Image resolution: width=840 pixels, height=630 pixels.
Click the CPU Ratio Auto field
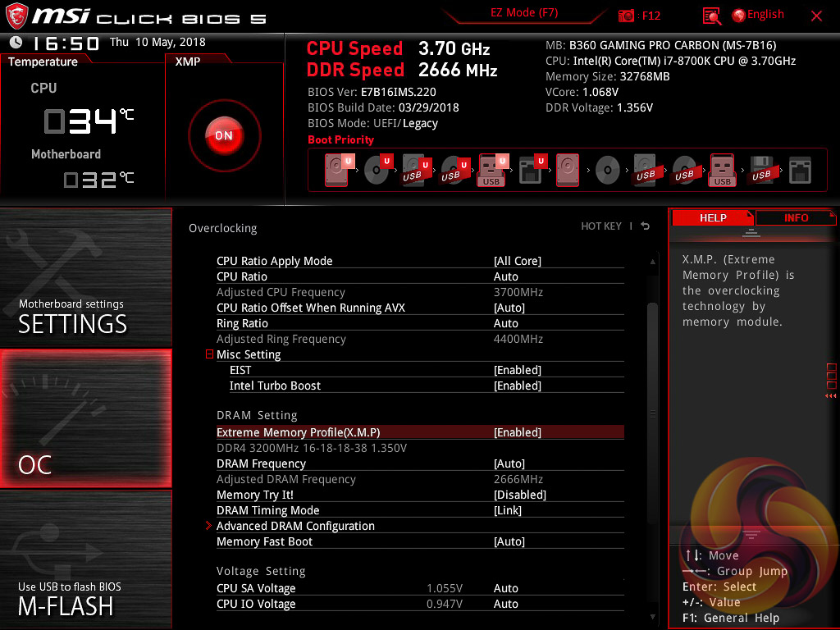pyautogui.click(x=505, y=276)
